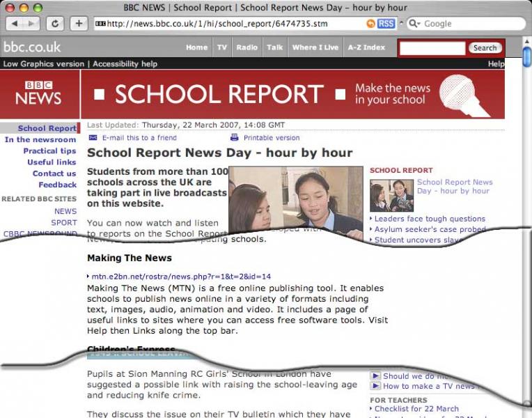The width and height of the screenshot is (532, 418).
Task: Click the browser Forward arrow button
Action: click(32, 24)
